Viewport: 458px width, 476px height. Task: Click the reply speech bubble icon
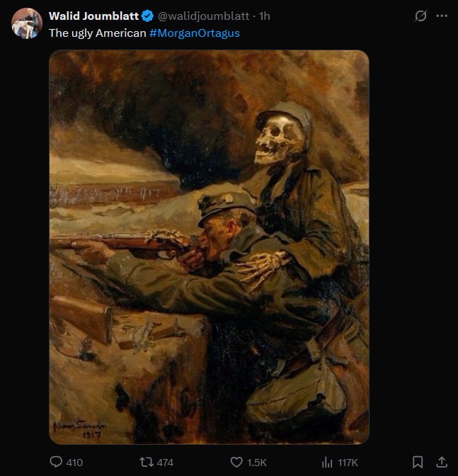point(57,462)
